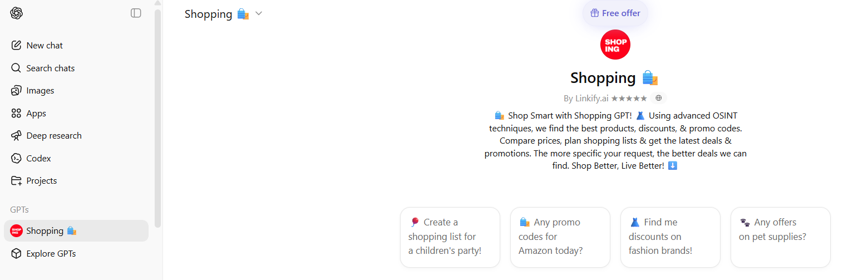Screen dimensions: 868x280
Task: Click the red Shopping GPT logo
Action: tap(615, 45)
